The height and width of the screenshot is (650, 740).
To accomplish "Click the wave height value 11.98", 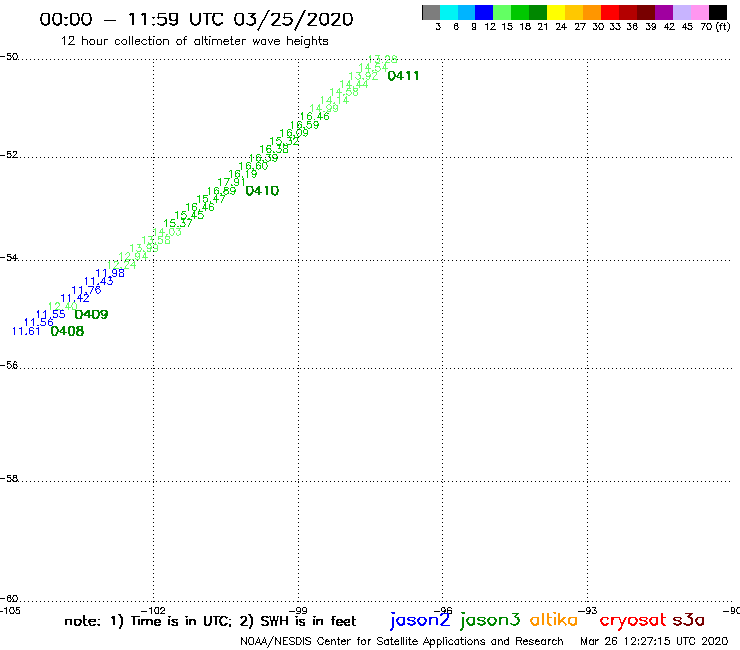I will [110, 273].
